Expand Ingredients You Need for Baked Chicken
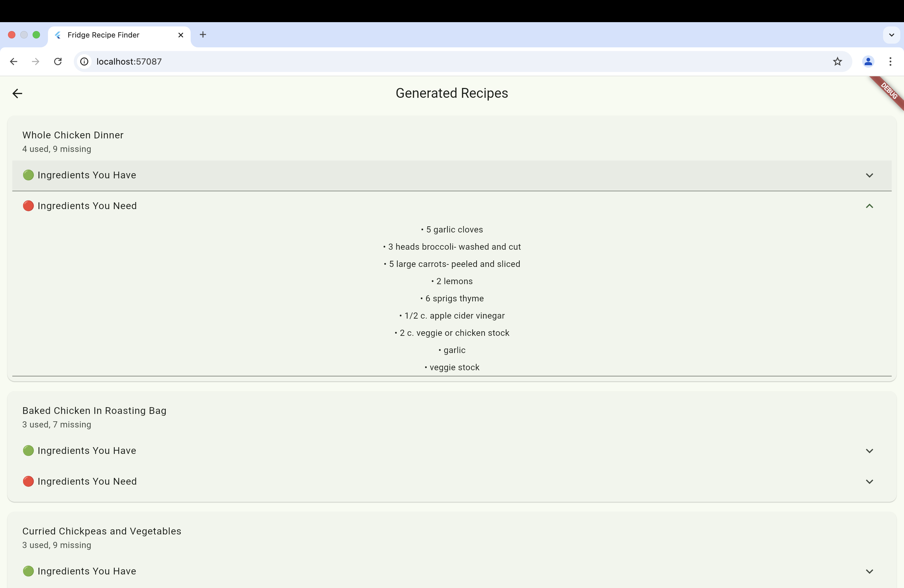 pyautogui.click(x=869, y=482)
